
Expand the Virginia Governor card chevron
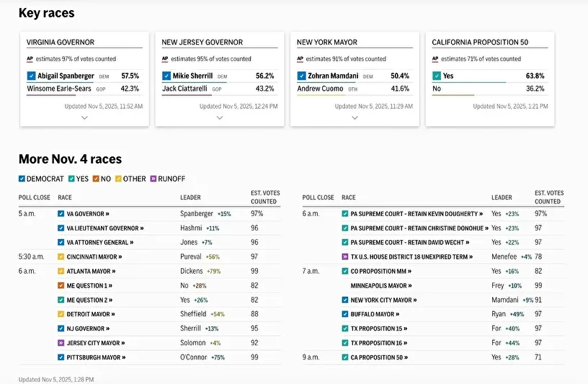pyautogui.click(x=84, y=118)
